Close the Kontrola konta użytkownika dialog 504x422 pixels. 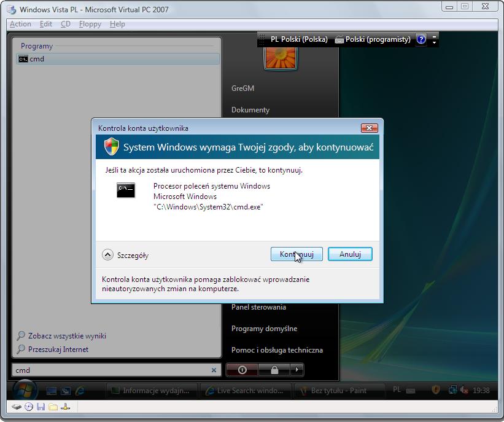pyautogui.click(x=370, y=128)
